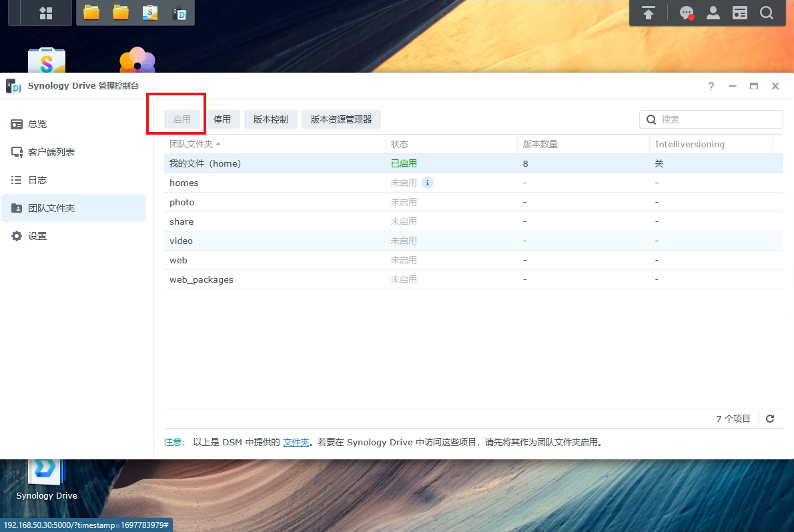Sort by the 团队文件夹 column header
The height and width of the screenshot is (532, 794).
[191, 144]
